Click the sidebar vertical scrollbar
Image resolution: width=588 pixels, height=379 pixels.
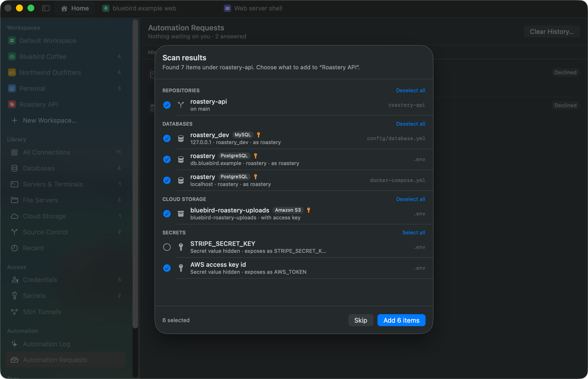click(x=135, y=174)
